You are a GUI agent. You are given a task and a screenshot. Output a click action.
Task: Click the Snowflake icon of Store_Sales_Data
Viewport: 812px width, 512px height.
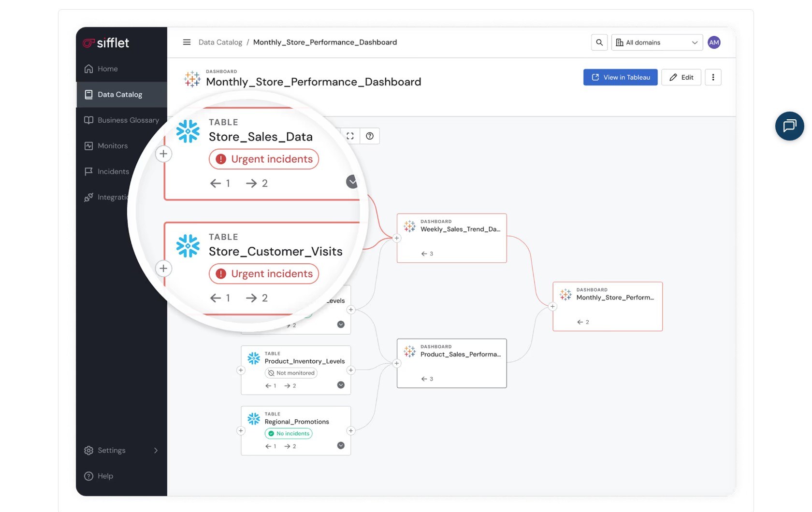(188, 131)
